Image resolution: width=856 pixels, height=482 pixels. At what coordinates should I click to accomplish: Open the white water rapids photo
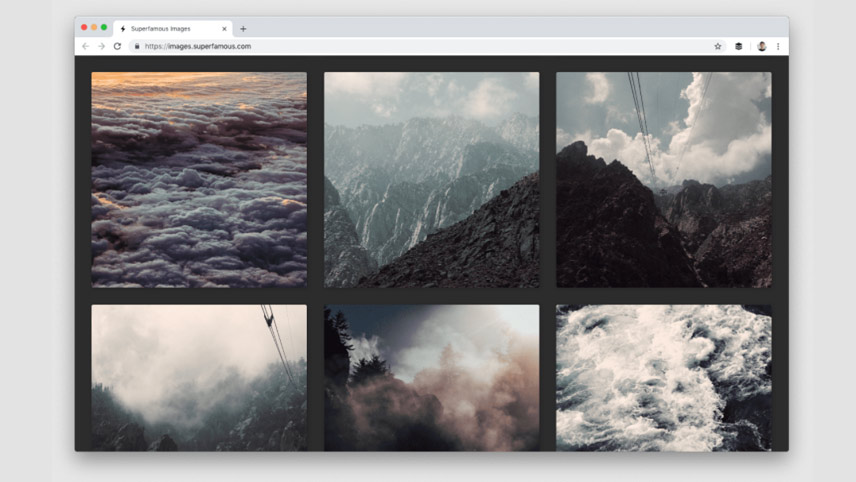(x=664, y=378)
